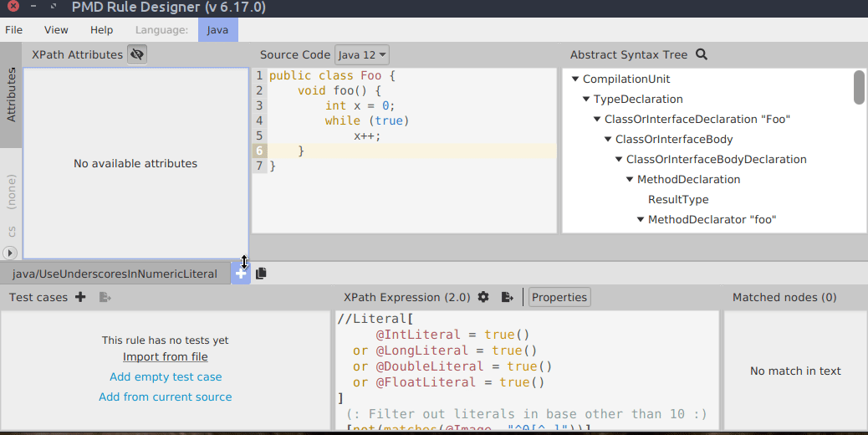Click the Import from file link
This screenshot has width=868, height=435.
(165, 357)
